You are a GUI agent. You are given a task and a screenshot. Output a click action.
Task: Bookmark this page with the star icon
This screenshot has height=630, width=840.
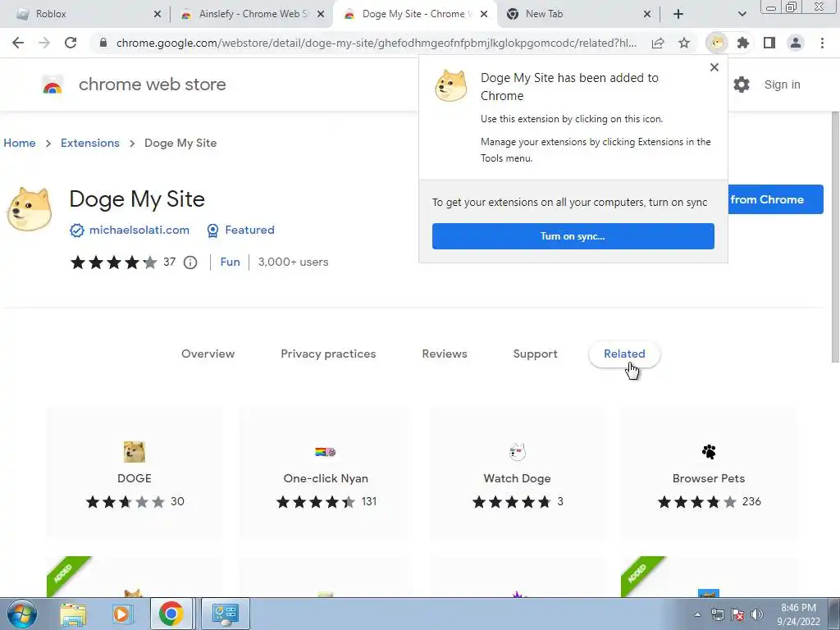(684, 43)
